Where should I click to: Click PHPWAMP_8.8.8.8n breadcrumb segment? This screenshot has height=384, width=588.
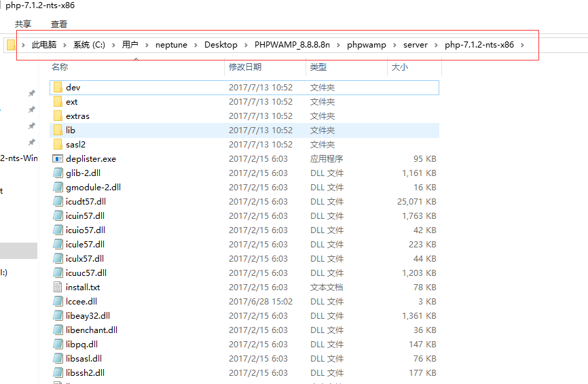point(292,45)
